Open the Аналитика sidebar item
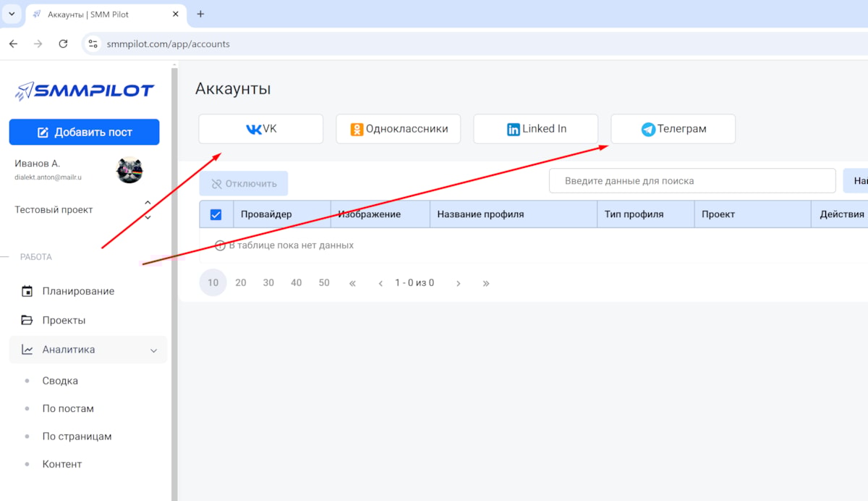Screen dimensions: 868x501 pos(88,350)
